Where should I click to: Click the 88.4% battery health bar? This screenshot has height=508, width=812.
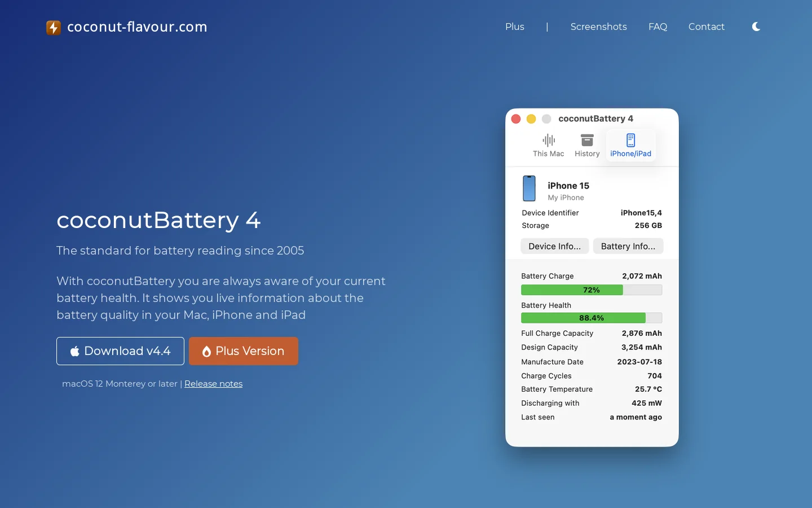pos(592,318)
